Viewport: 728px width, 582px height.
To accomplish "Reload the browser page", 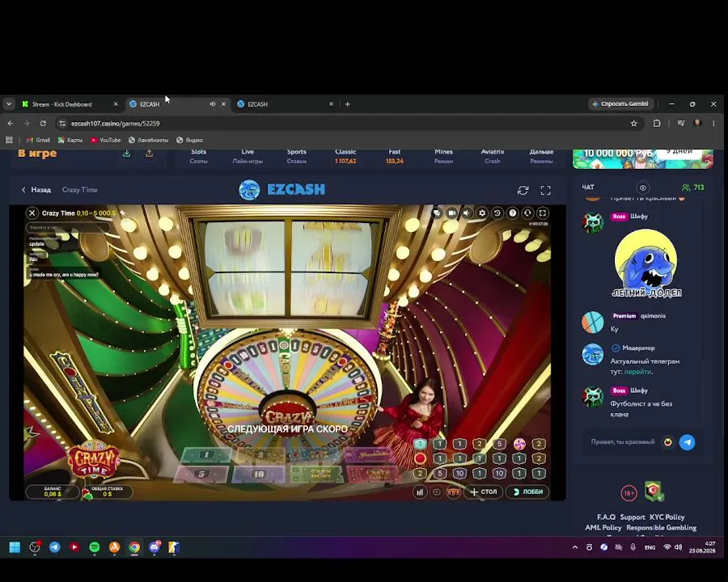I will 43,124.
